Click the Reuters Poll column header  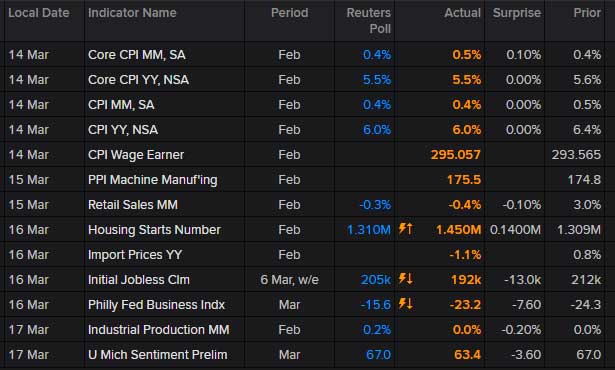point(368,21)
